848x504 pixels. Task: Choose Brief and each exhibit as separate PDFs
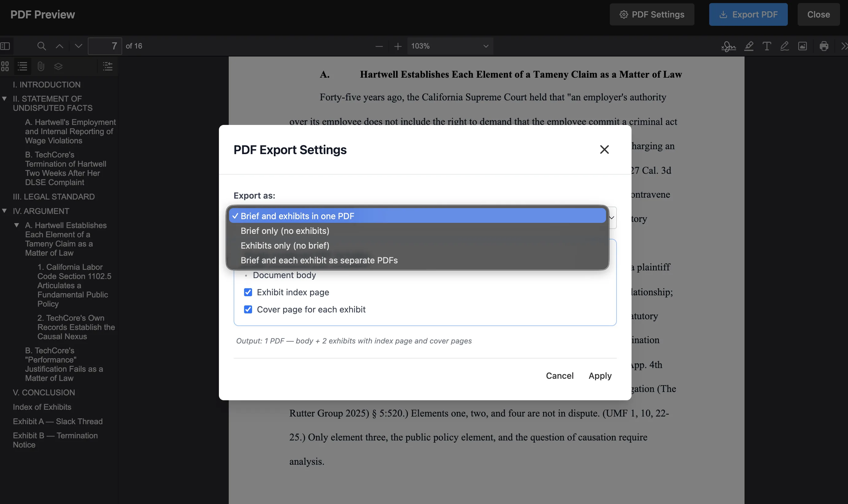point(417,261)
